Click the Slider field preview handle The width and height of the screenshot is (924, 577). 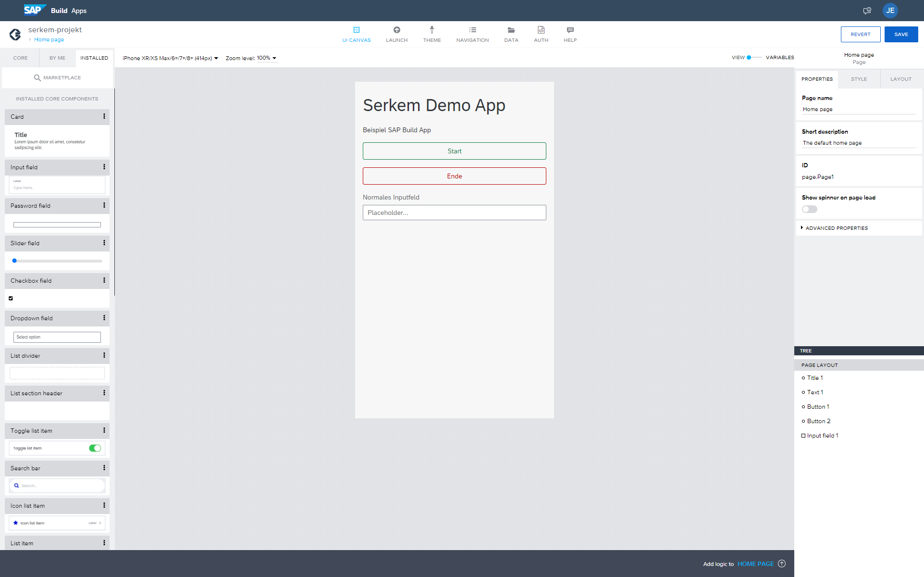click(14, 261)
